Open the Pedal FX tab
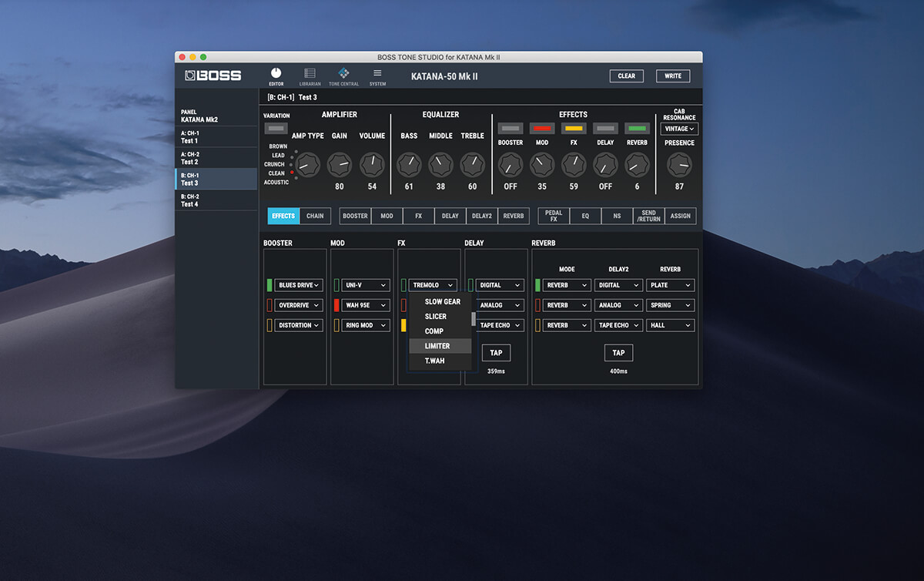The image size is (924, 581). [x=553, y=216]
